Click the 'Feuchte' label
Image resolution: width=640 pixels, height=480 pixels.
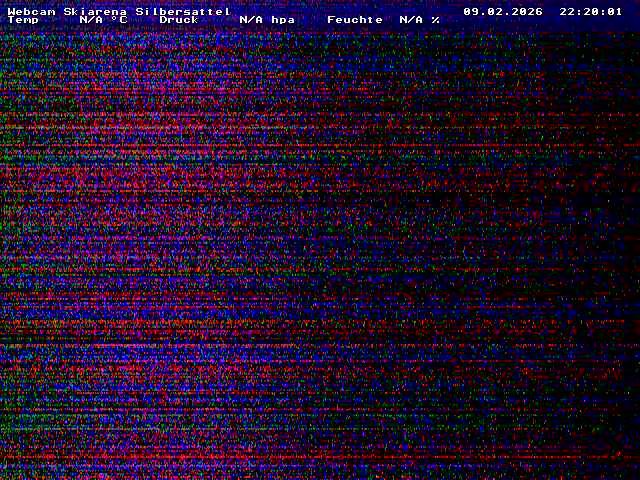point(355,20)
